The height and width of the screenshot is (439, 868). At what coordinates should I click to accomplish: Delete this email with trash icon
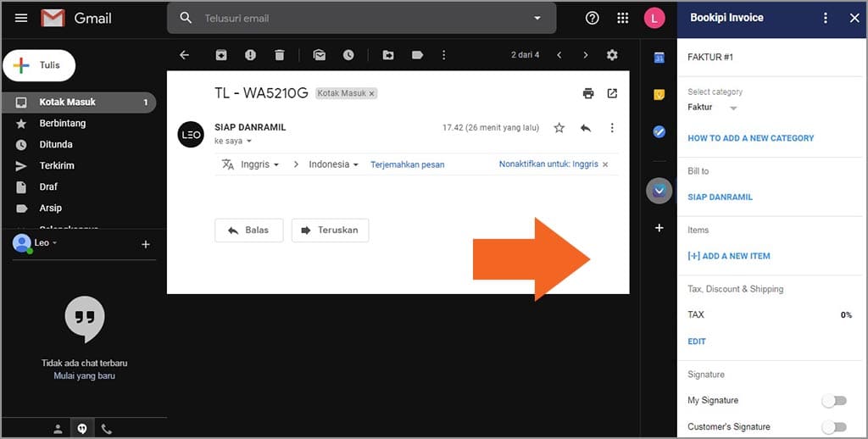point(280,55)
